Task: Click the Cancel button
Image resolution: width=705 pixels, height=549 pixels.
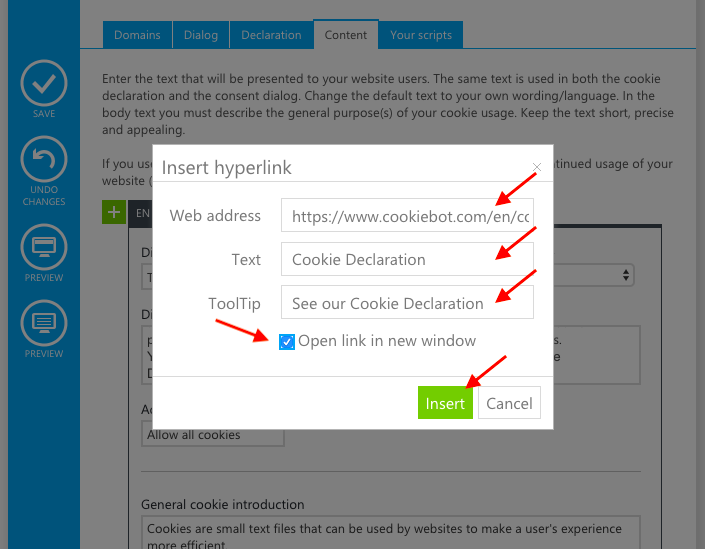Action: tap(509, 403)
